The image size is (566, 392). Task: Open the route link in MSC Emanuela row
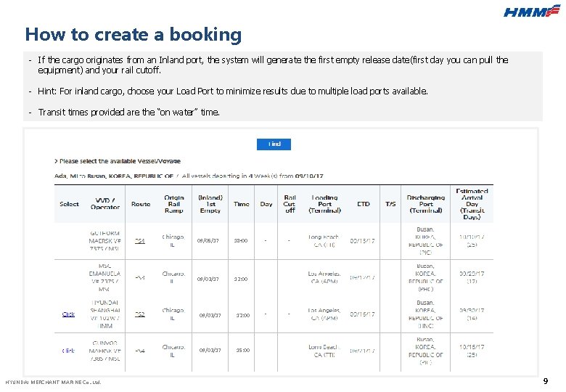pos(139,278)
